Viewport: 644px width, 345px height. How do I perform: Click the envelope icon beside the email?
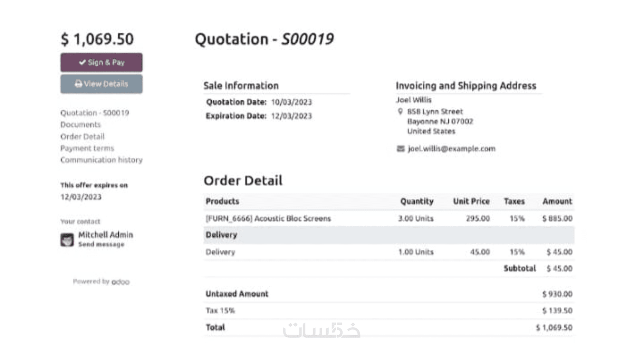tap(401, 149)
